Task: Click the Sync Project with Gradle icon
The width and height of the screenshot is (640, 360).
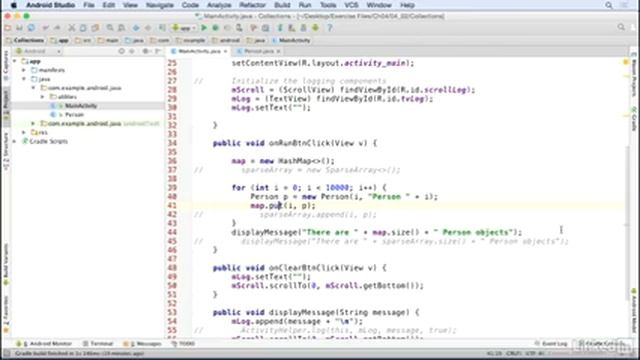Action: [x=280, y=28]
